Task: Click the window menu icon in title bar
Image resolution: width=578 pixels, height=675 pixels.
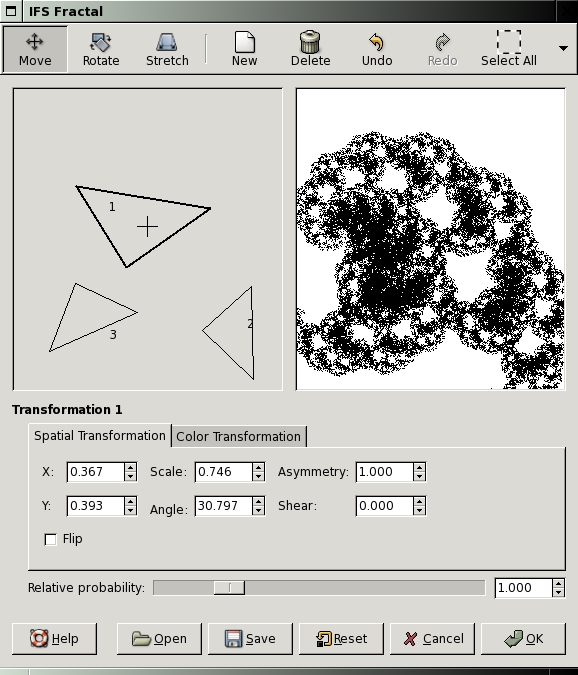Action: coord(11,11)
